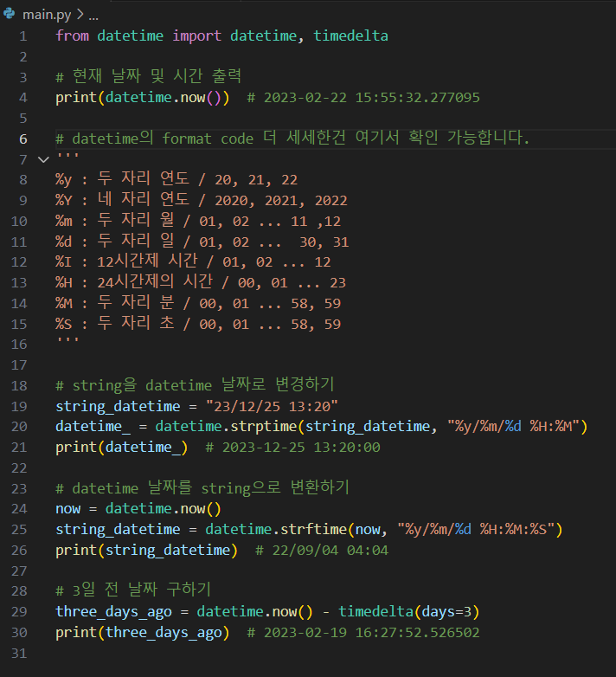Click 'import' keyword on line 1

coord(196,35)
